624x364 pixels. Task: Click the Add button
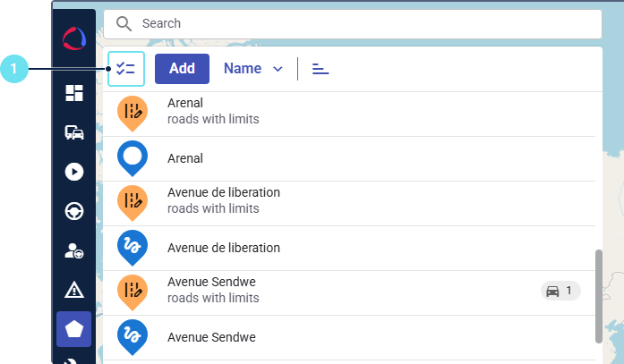pos(182,69)
